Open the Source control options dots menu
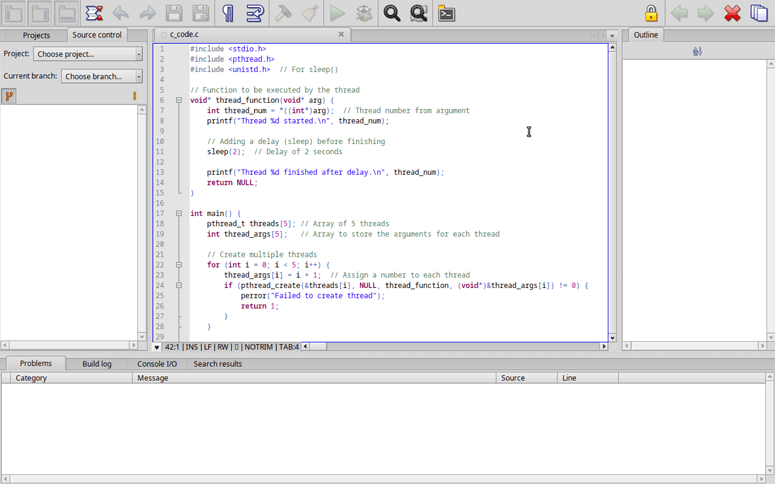This screenshot has height=484, width=775. [x=134, y=96]
